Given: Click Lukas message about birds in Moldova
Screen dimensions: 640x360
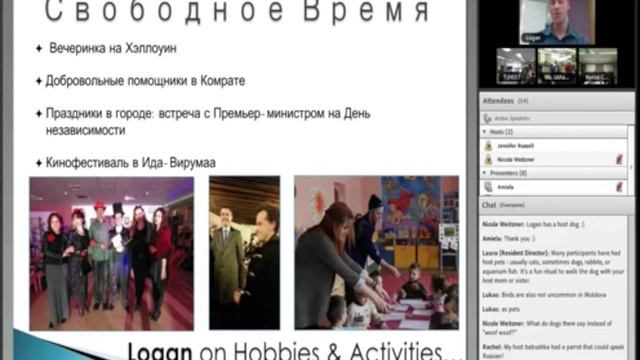Looking at the screenshot, I should click(x=544, y=295).
